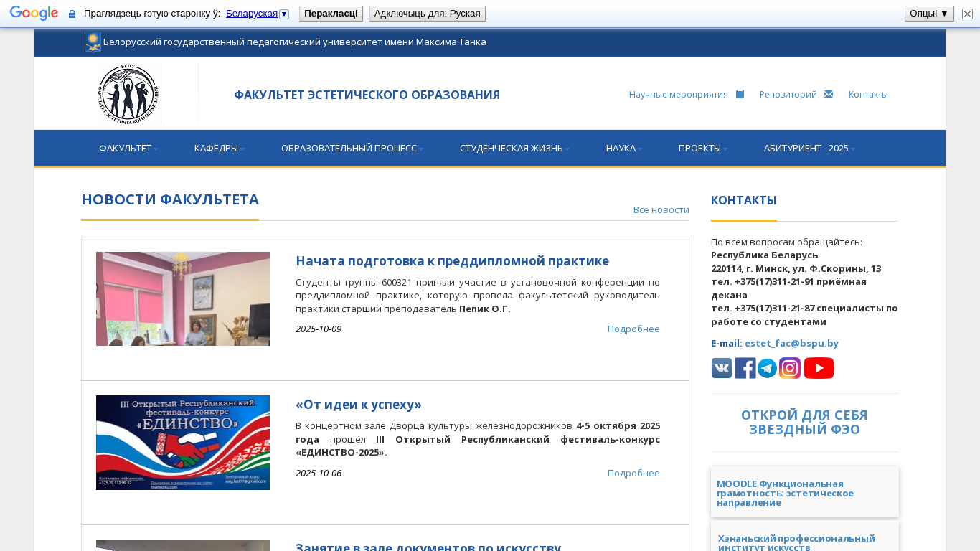Click the book icon beside Репозиторий

[x=740, y=94]
